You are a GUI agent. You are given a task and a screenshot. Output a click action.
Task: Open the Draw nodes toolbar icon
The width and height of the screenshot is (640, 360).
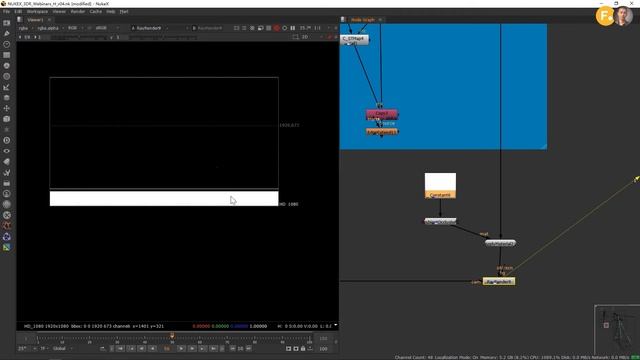[x=7, y=33]
